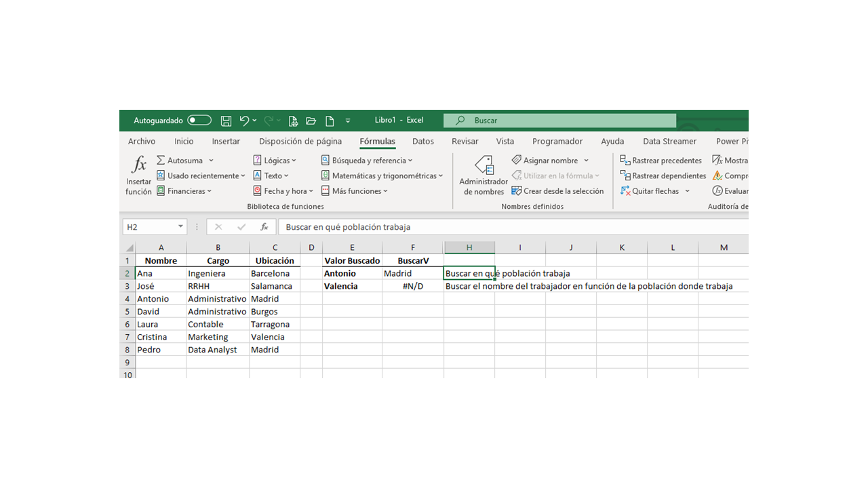868x488 pixels.
Task: Select the Fórmulas tab
Action: (378, 142)
